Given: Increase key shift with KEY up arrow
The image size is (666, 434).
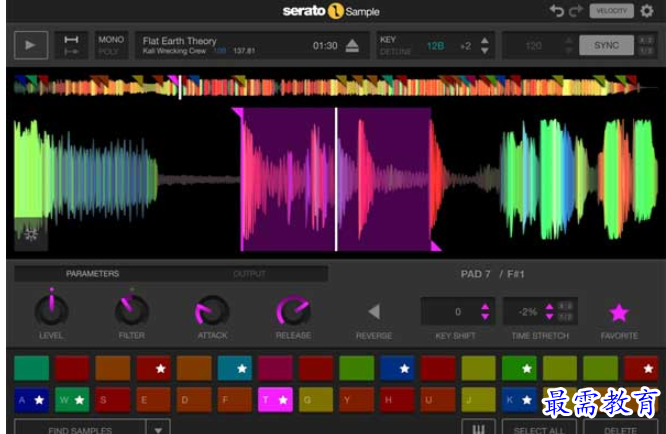Looking at the screenshot, I should click(x=485, y=40).
